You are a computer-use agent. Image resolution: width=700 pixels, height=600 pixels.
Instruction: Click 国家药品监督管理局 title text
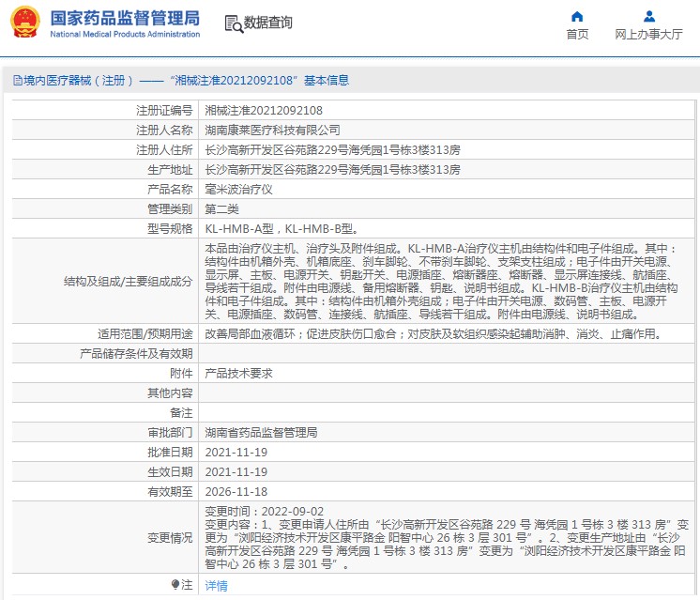pos(125,19)
